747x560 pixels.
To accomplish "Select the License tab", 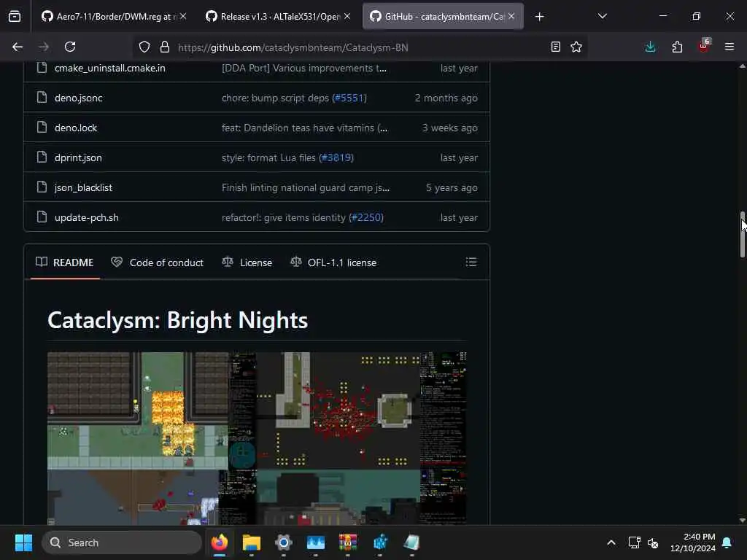I will [x=247, y=262].
